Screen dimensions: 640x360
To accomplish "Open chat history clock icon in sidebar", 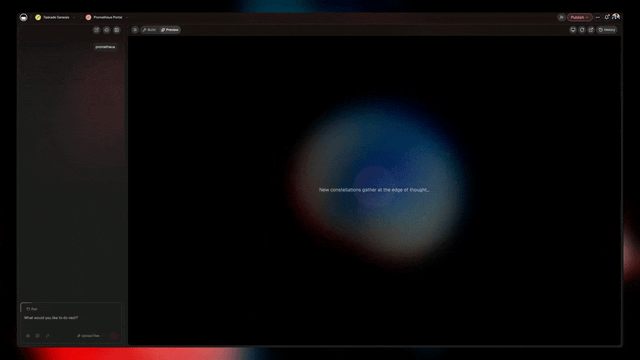I will pos(107,30).
